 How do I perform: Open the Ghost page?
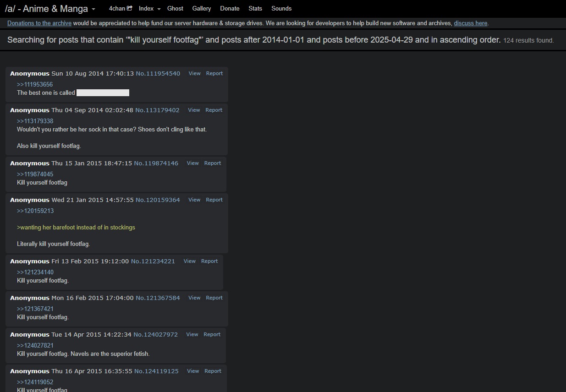(x=175, y=8)
